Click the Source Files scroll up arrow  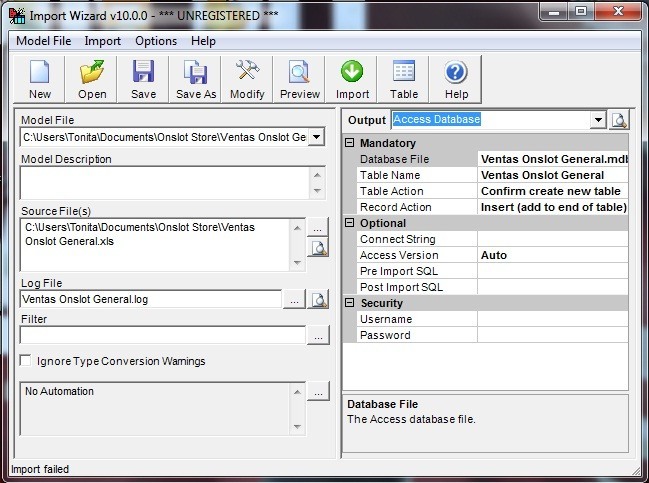tap(297, 228)
